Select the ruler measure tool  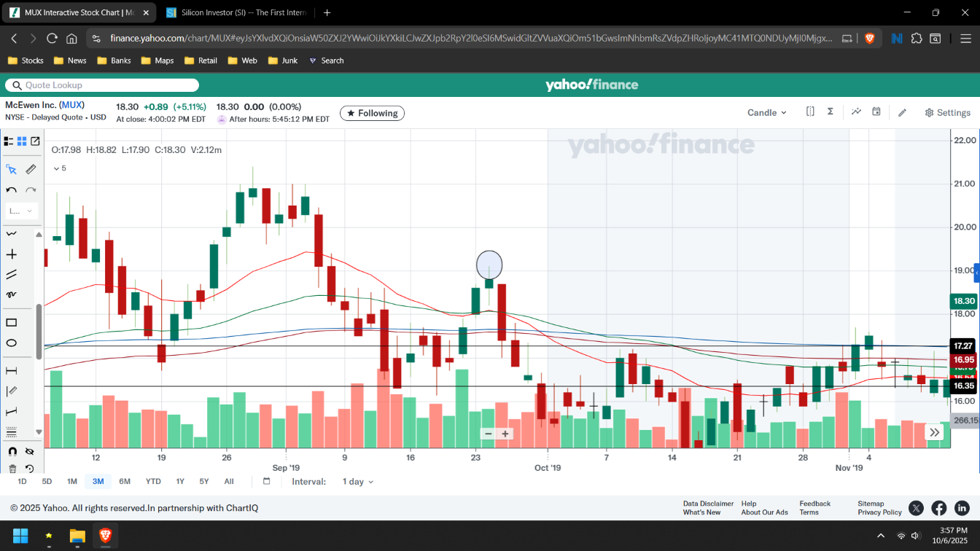pyautogui.click(x=31, y=169)
